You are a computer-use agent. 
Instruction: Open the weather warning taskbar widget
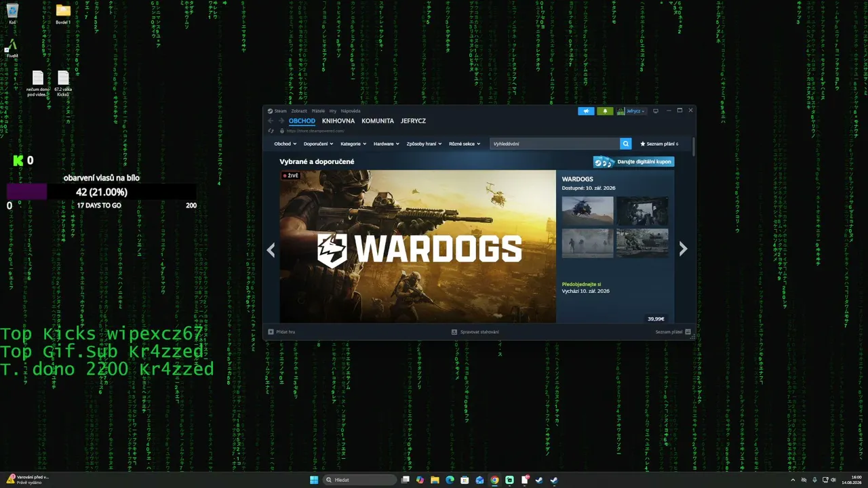(28, 480)
